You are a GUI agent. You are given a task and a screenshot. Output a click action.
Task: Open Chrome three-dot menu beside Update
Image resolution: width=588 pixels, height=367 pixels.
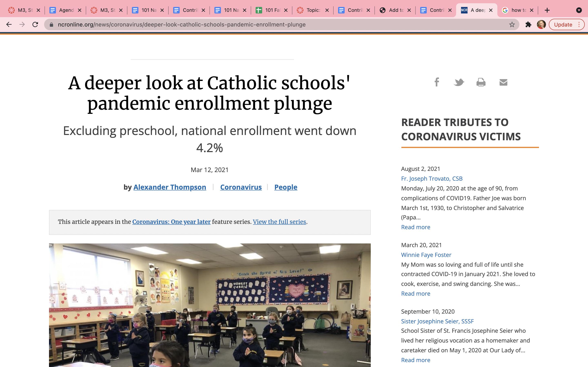(x=579, y=24)
